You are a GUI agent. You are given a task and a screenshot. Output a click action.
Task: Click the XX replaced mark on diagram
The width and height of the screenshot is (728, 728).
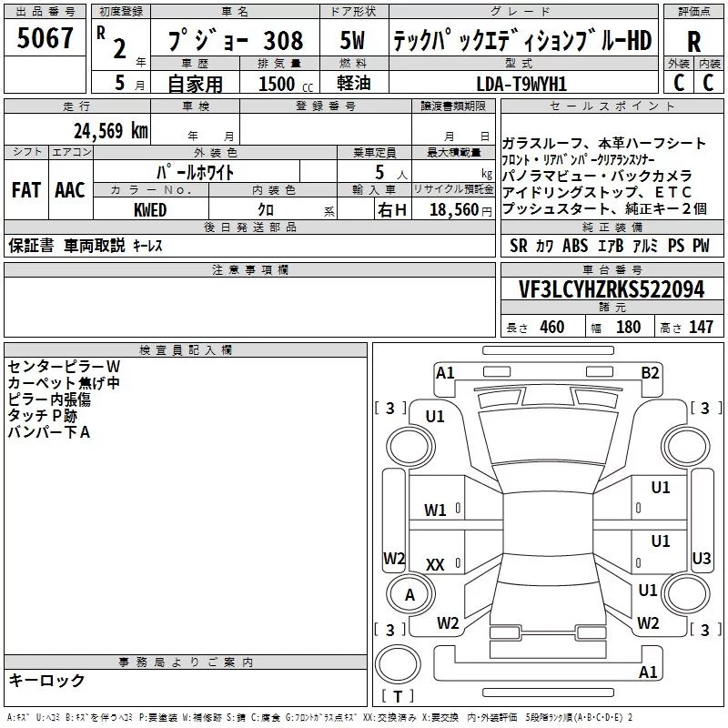(x=435, y=565)
